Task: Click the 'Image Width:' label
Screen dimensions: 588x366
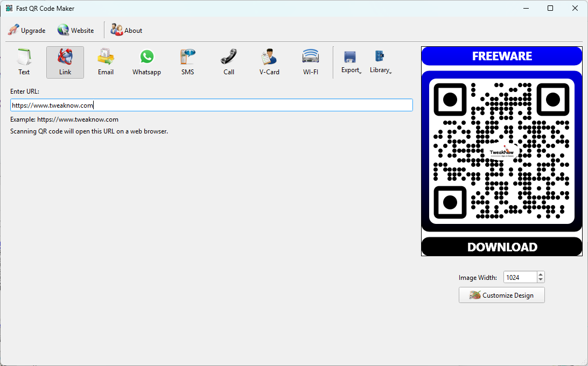Action: coord(478,278)
